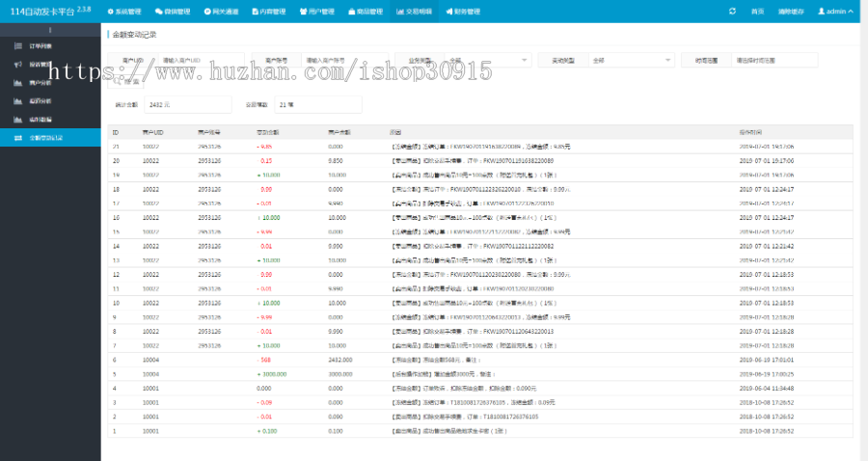
Task: Click the megaphone icon in the sidebar
Action: 18,64
